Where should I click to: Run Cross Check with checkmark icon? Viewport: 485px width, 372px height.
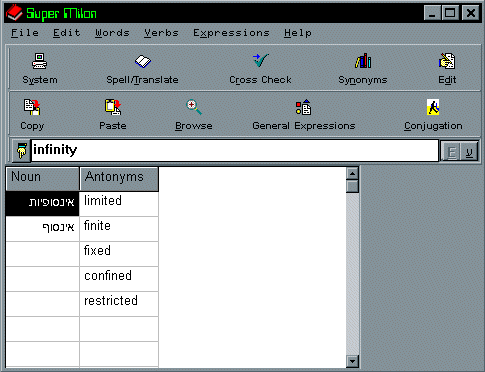click(x=260, y=60)
